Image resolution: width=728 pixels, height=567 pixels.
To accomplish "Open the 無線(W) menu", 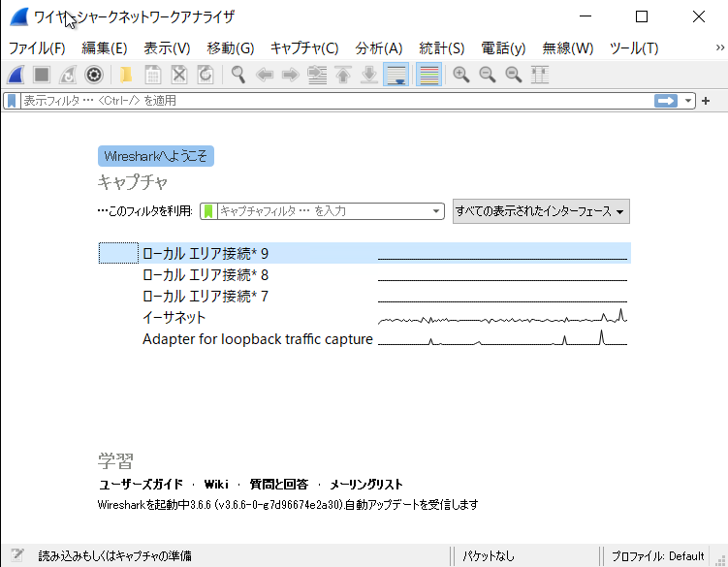I will point(568,47).
